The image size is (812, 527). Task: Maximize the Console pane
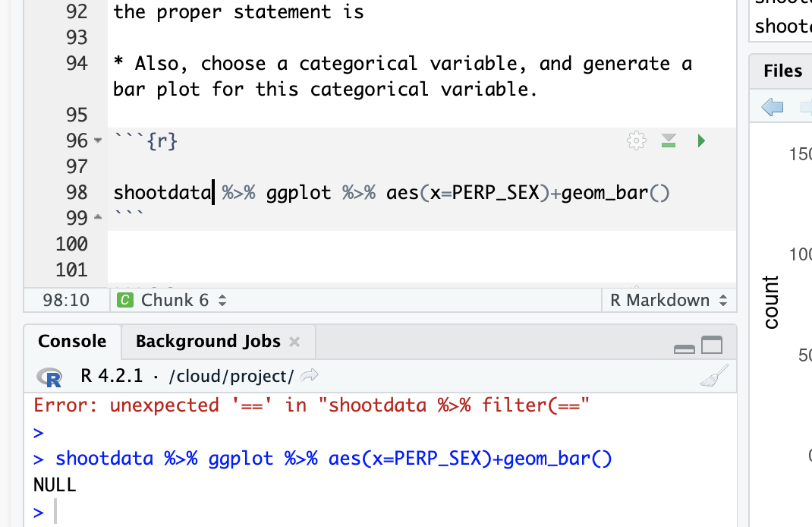[x=712, y=345]
